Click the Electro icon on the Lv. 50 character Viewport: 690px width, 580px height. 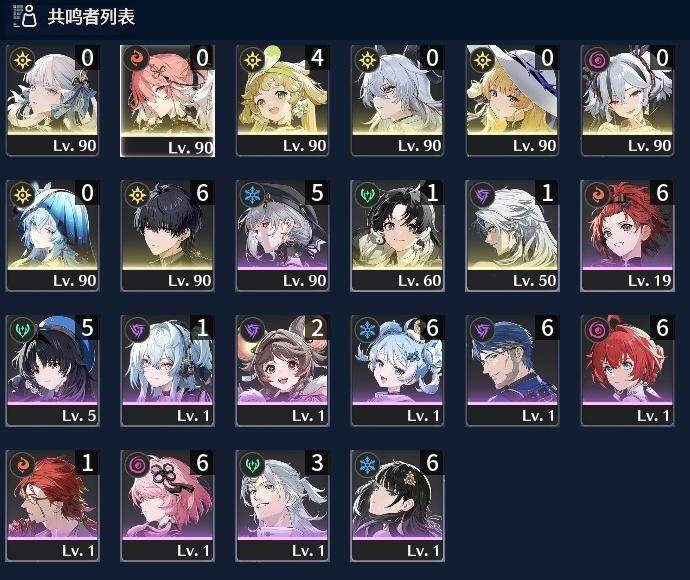483,195
